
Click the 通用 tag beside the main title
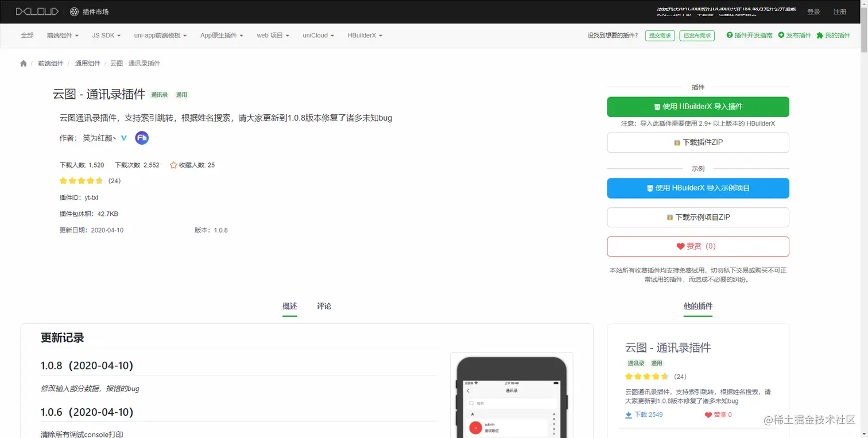(x=181, y=95)
